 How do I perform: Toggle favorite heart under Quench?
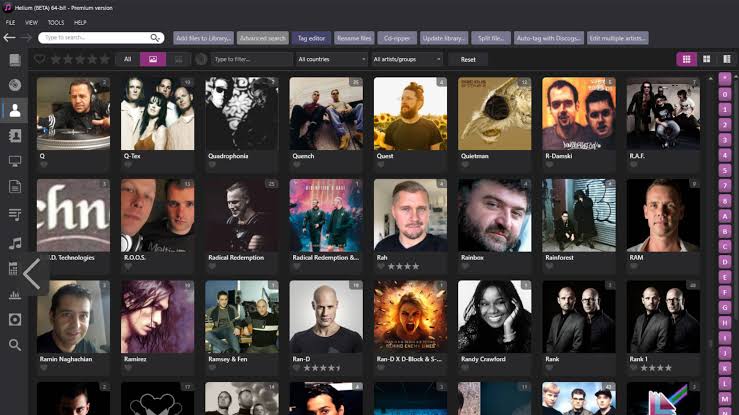point(296,165)
